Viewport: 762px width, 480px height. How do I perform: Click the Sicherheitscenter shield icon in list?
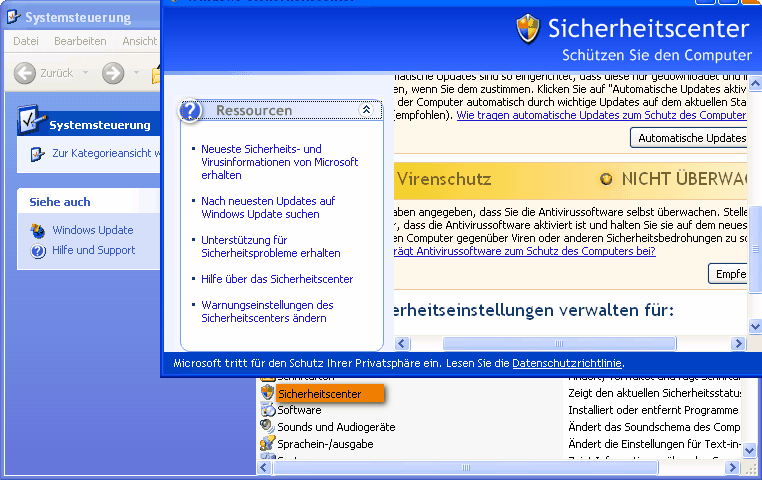[x=267, y=393]
